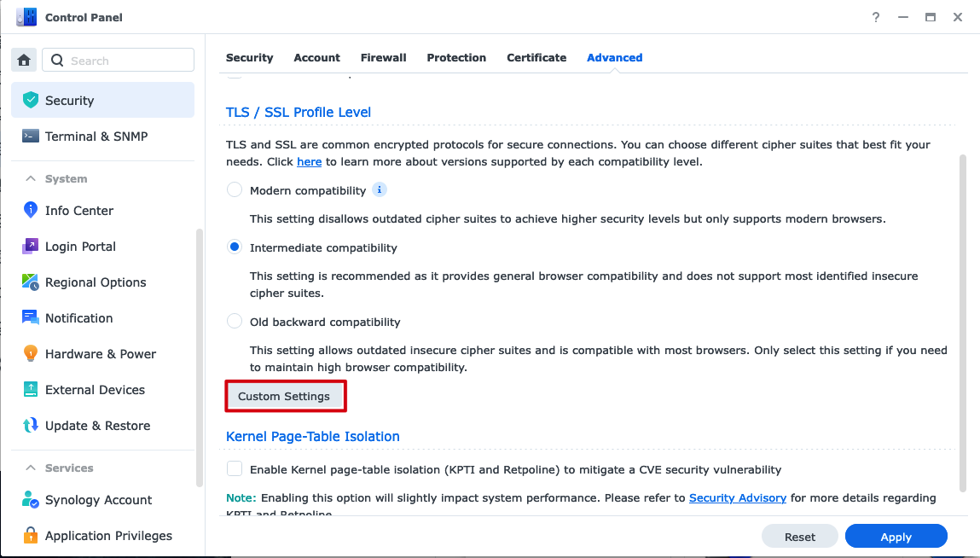
Task: Enable Kernel page-table isolation checkbox
Action: click(235, 469)
